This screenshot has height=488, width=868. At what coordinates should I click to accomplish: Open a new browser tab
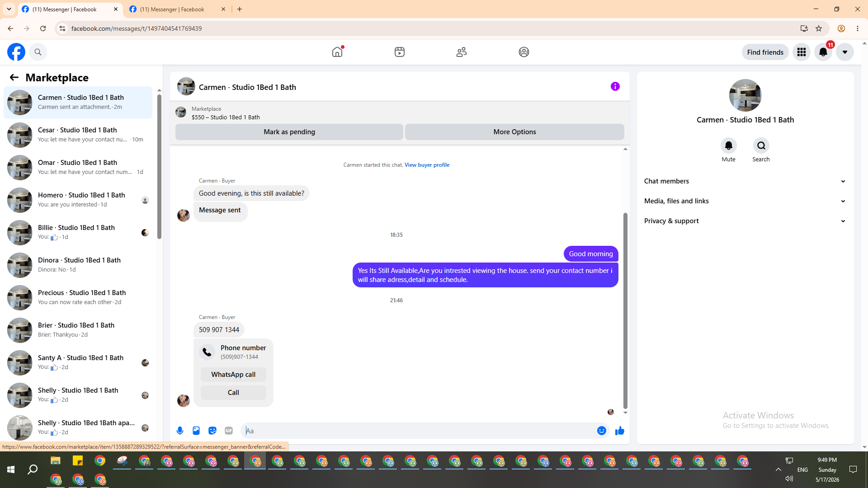tap(240, 9)
